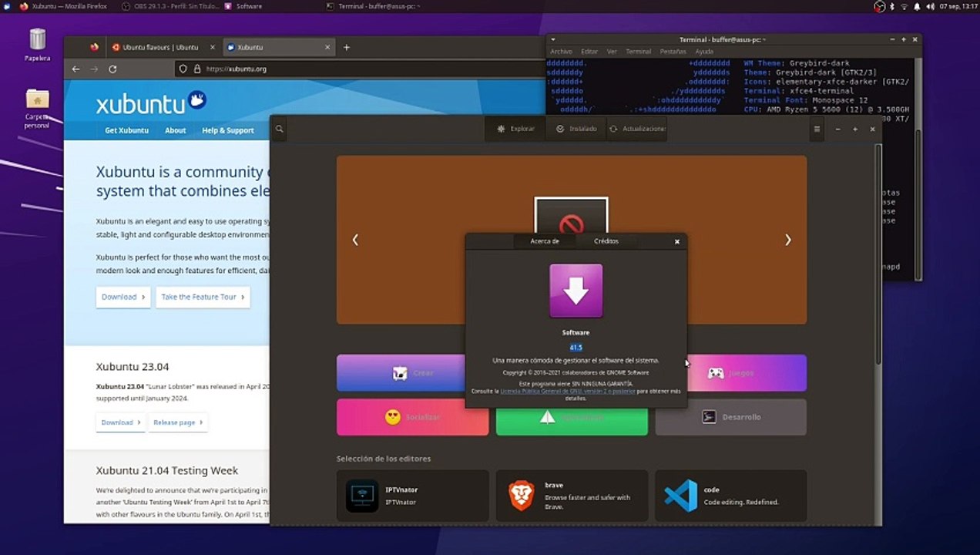Image resolution: width=980 pixels, height=555 pixels.
Task: Focus the xubuntu.org address bar
Action: (360, 69)
